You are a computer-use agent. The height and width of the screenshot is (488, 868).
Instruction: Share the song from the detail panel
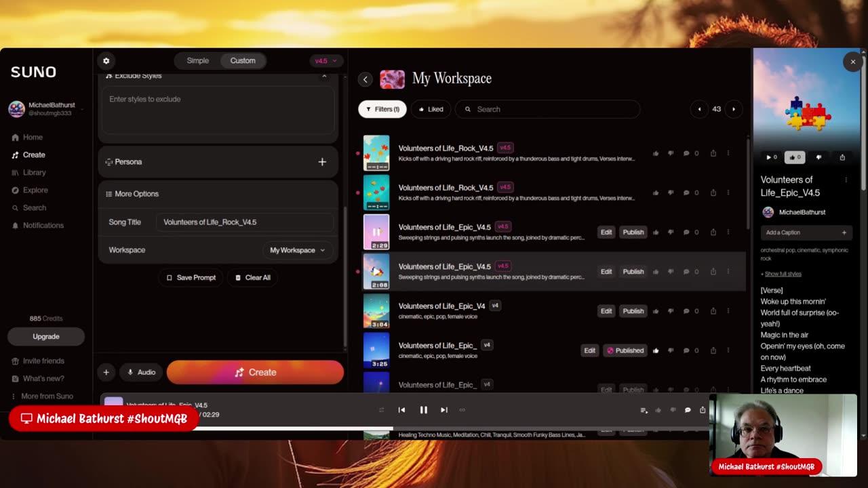click(x=842, y=157)
